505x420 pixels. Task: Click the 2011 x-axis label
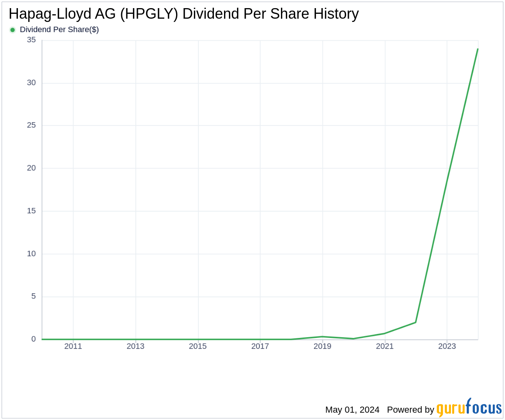[x=73, y=346]
